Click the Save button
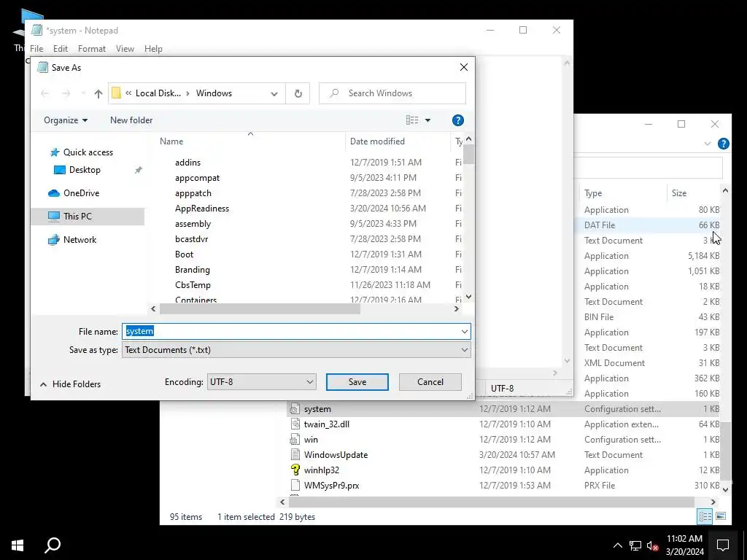The height and width of the screenshot is (560, 747). (357, 382)
